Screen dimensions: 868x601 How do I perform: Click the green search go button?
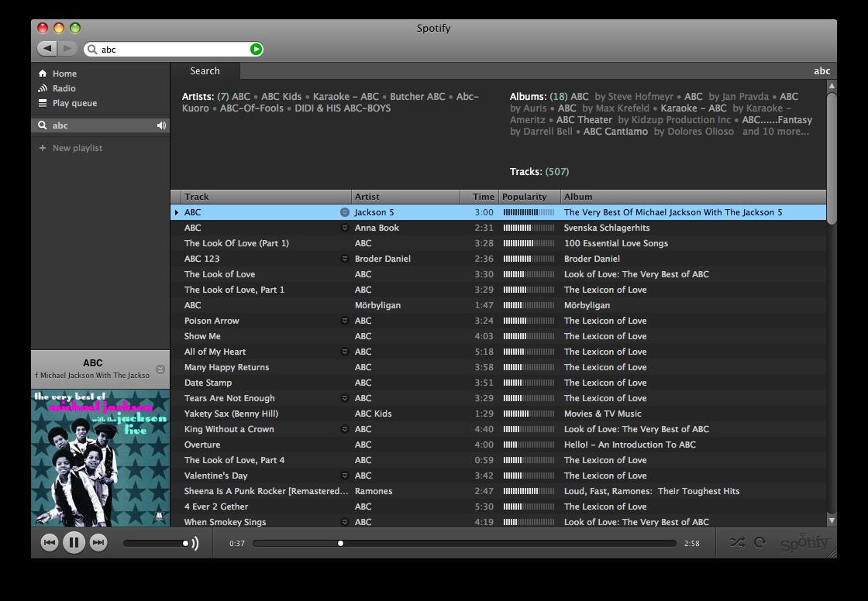pos(256,50)
